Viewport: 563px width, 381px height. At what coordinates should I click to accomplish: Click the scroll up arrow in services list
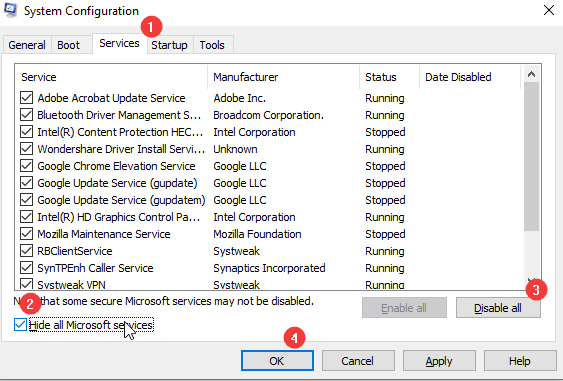(x=531, y=74)
